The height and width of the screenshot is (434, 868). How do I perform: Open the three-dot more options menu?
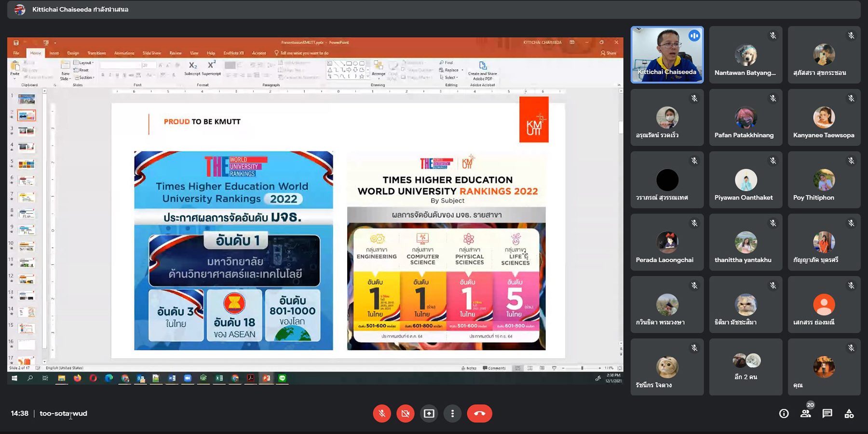click(452, 413)
